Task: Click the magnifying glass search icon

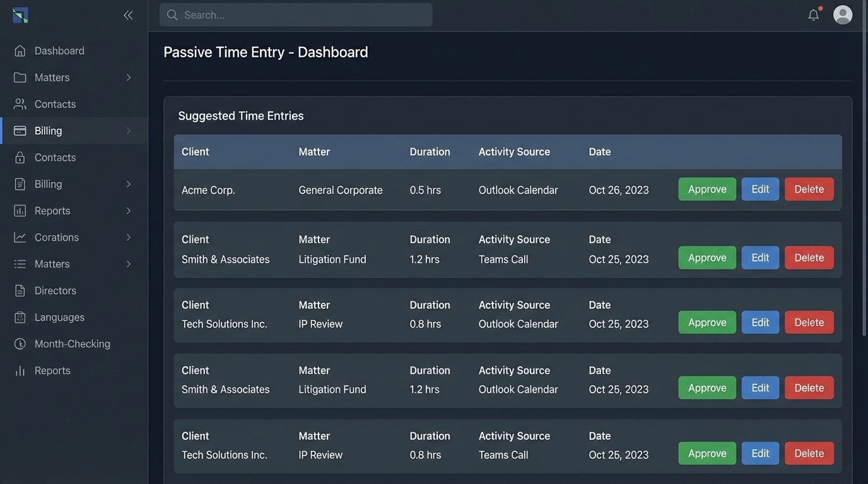Action: pos(172,14)
